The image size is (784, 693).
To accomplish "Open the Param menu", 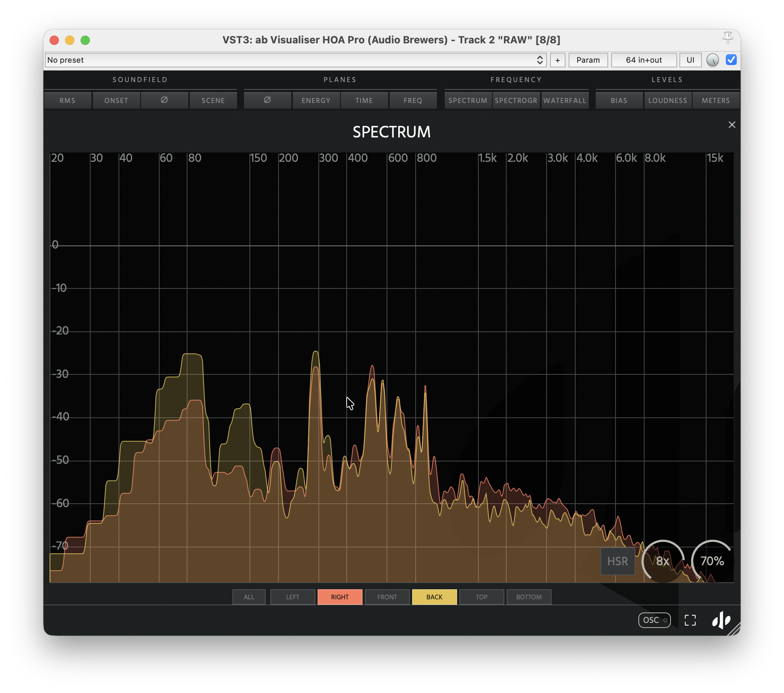I will [588, 60].
